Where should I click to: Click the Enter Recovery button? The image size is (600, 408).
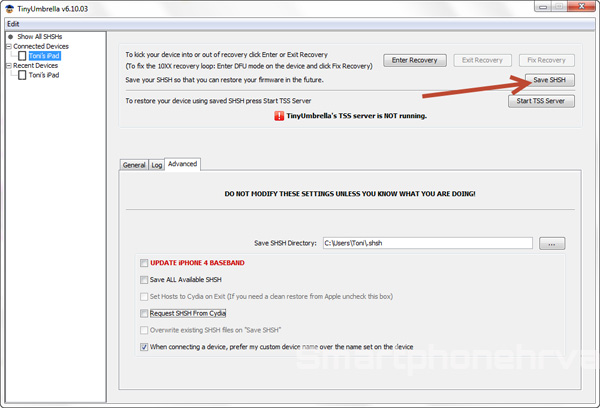point(416,60)
